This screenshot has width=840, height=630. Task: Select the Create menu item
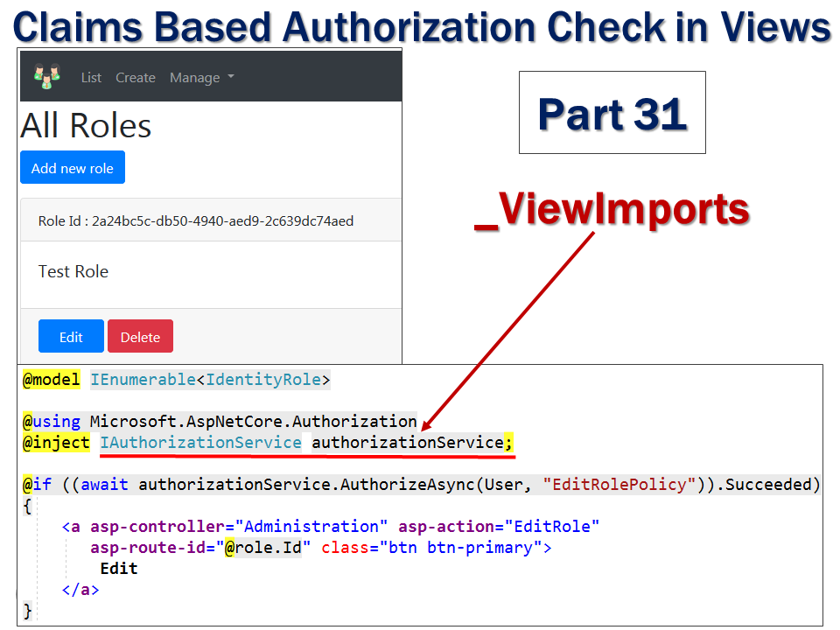tap(136, 78)
